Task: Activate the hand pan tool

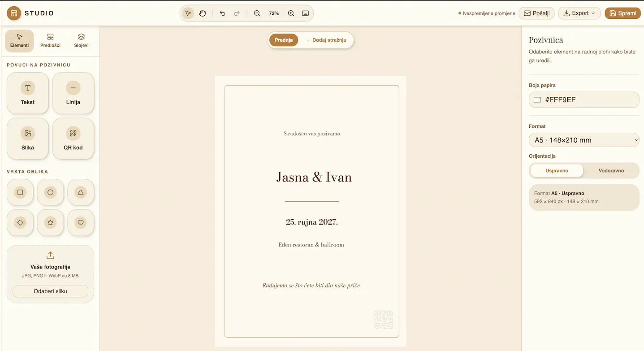Action: pos(203,13)
